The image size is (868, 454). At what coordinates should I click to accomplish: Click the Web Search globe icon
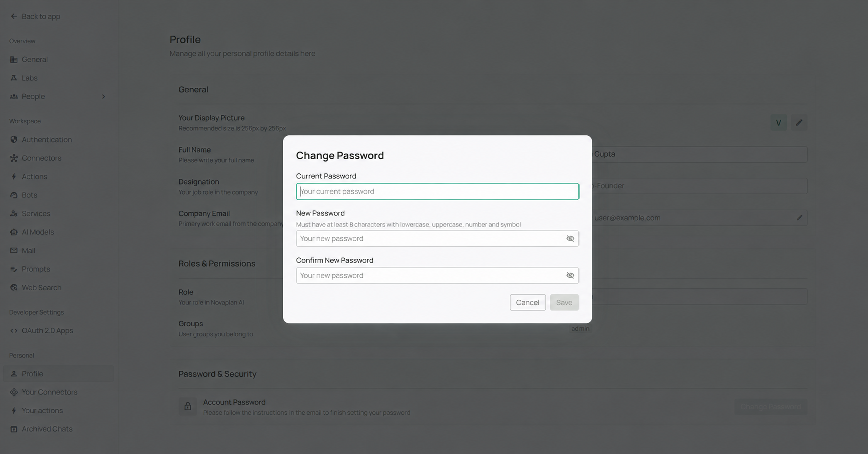pyautogui.click(x=14, y=288)
